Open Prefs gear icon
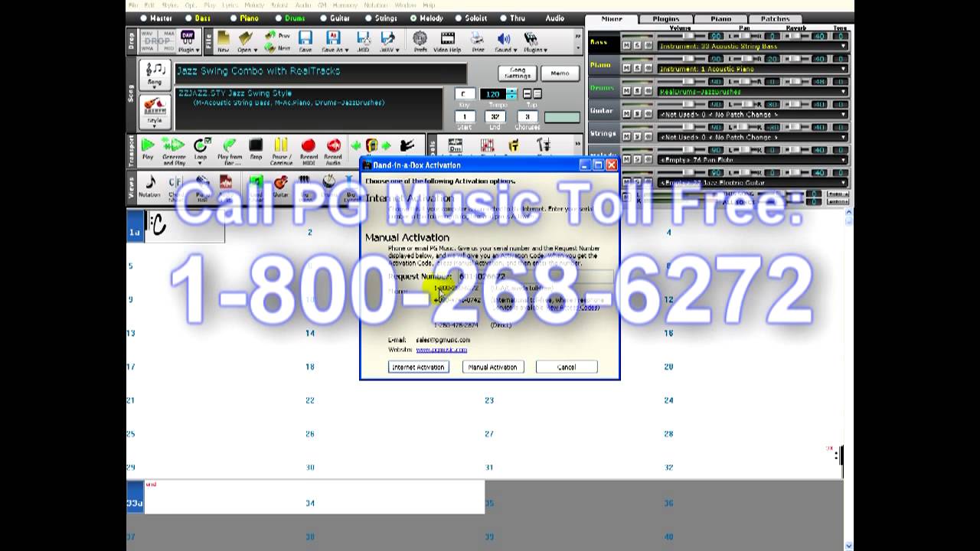980x551 pixels. point(420,41)
